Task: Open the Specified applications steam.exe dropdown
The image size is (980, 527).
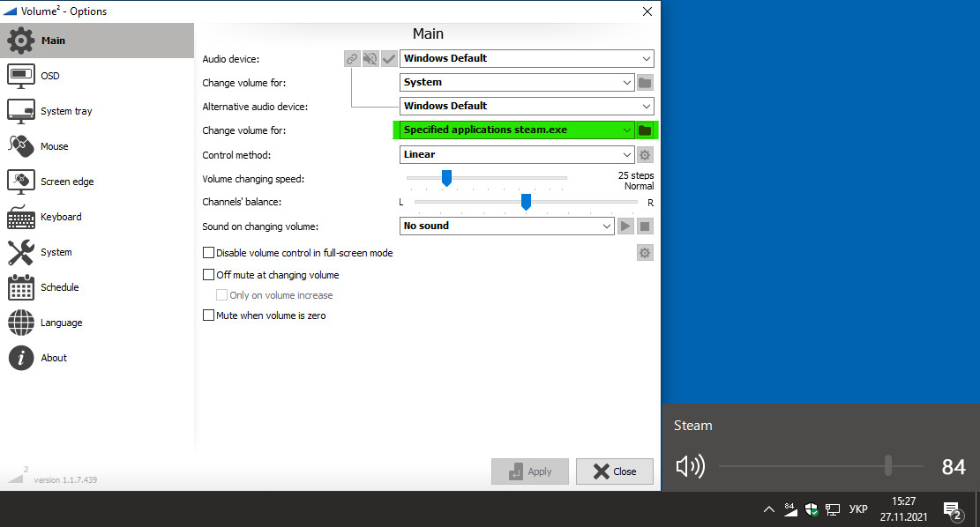Action: pyautogui.click(x=514, y=130)
